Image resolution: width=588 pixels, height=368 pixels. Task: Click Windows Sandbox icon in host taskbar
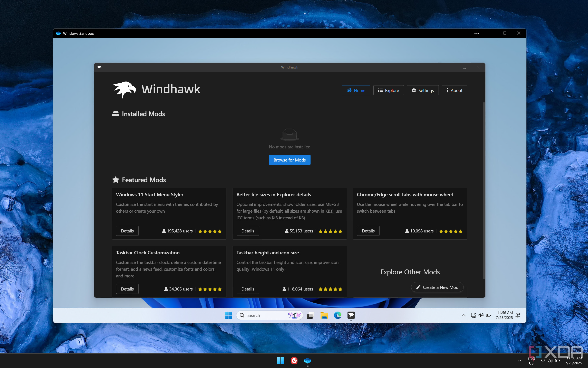308,360
